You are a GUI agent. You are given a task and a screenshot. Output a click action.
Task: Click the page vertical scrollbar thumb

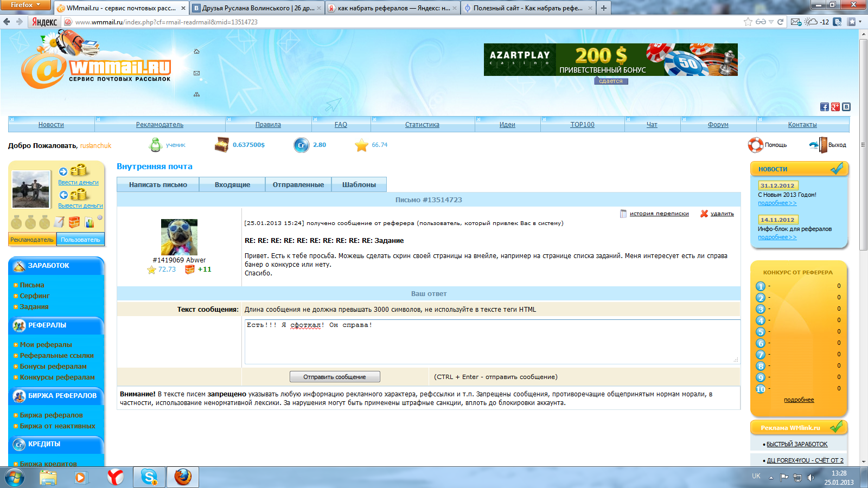[x=864, y=144]
